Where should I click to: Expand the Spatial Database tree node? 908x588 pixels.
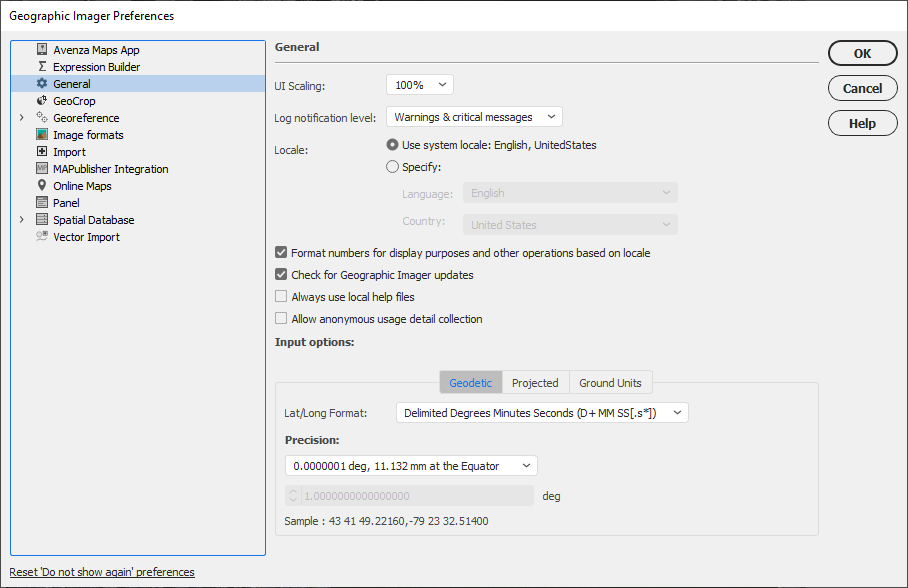pos(21,220)
